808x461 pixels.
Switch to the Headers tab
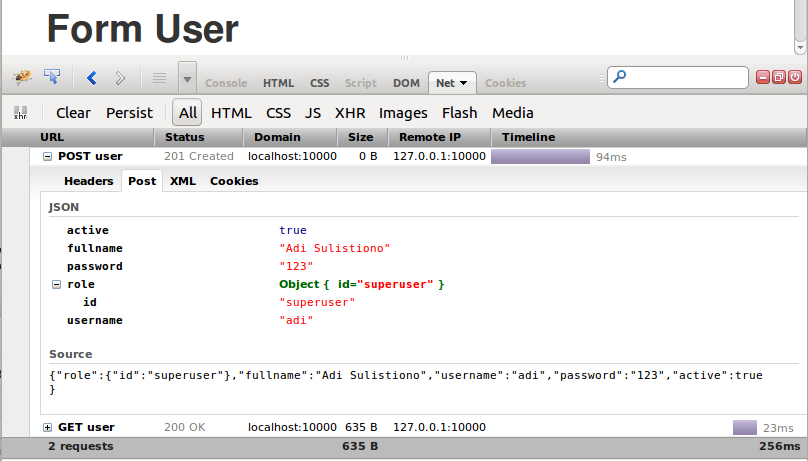(88, 181)
